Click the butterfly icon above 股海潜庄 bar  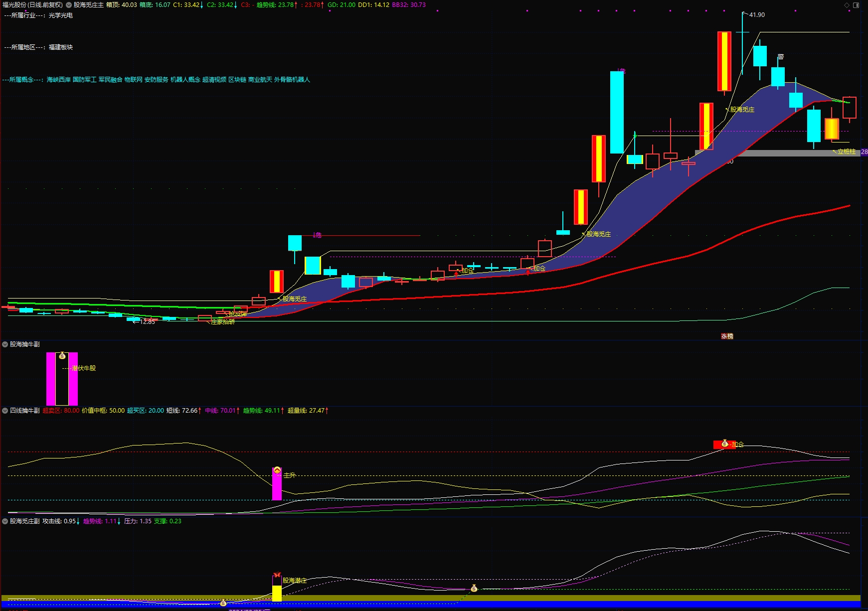[277, 575]
